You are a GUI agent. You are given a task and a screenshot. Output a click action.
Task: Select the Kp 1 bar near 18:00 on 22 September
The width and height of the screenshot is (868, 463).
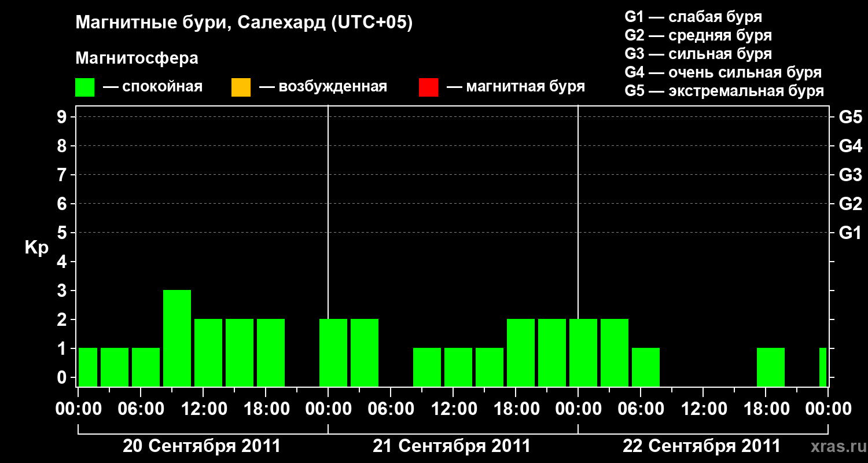pos(771,367)
